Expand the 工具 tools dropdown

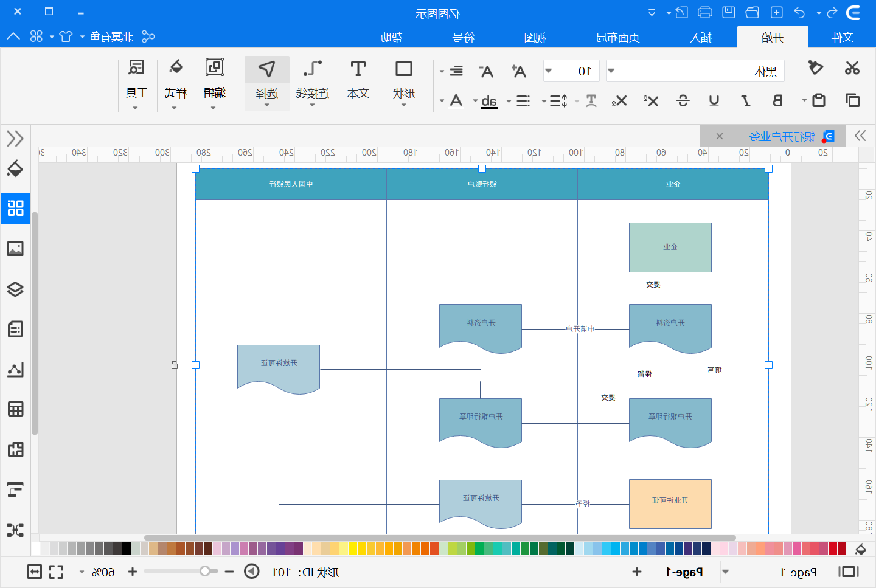coord(136,85)
